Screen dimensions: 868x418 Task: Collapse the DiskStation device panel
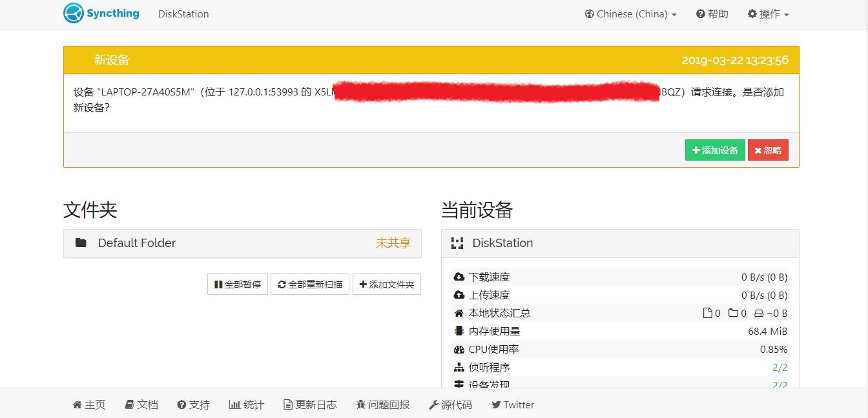(x=619, y=243)
